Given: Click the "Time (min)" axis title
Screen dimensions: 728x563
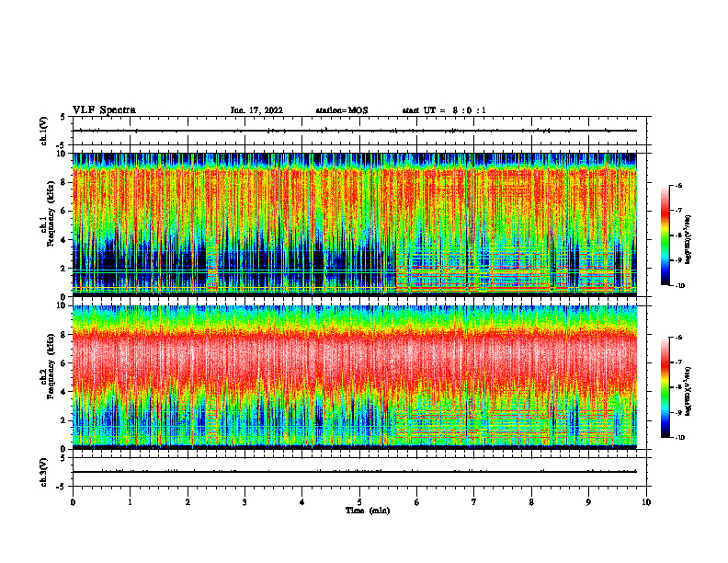Looking at the screenshot, I should click(x=368, y=511).
